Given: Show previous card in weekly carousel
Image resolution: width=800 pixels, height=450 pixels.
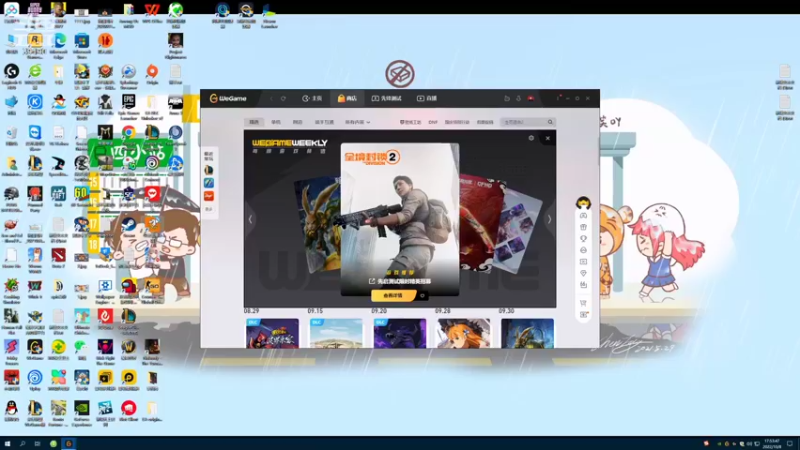Looking at the screenshot, I should (250, 219).
